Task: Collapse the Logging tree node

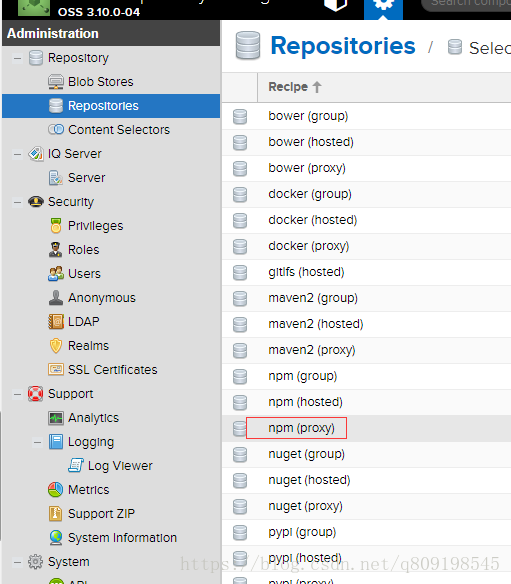Action: point(37,442)
